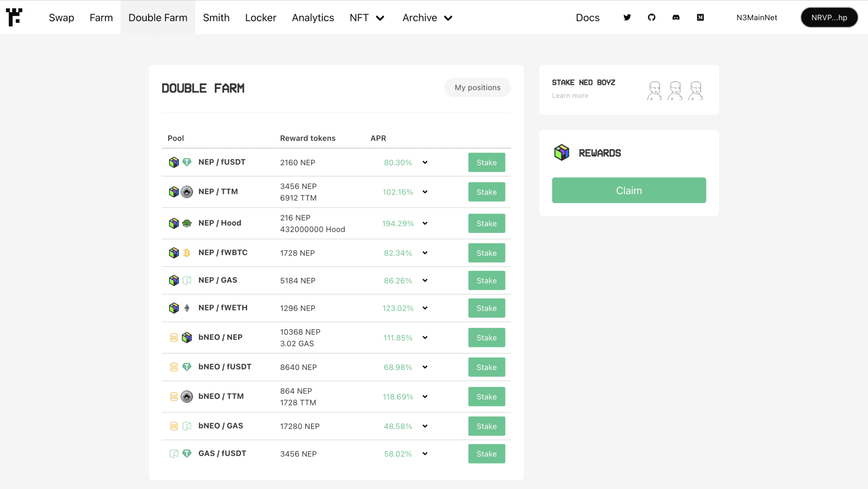The image size is (868, 489).
Task: Stake in the NEP / Hood pool
Action: (x=487, y=223)
